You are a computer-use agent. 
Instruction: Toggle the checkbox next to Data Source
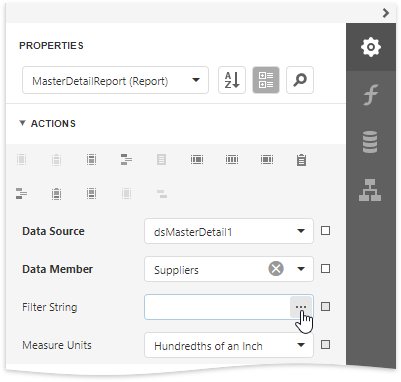point(325,231)
